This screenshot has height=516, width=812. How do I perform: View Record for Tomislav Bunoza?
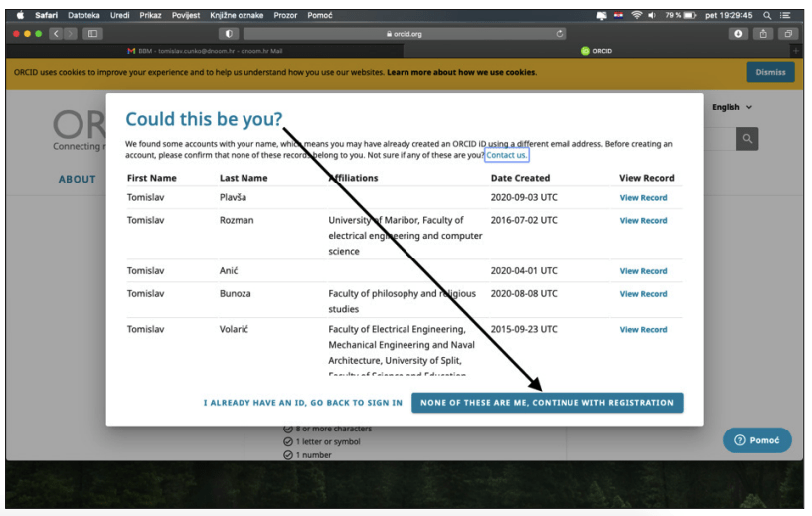tap(643, 294)
